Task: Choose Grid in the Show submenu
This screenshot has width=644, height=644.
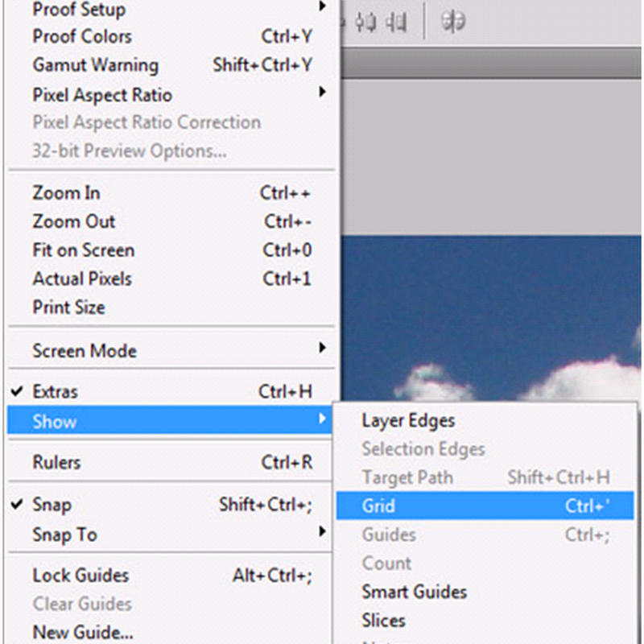Action: point(485,506)
